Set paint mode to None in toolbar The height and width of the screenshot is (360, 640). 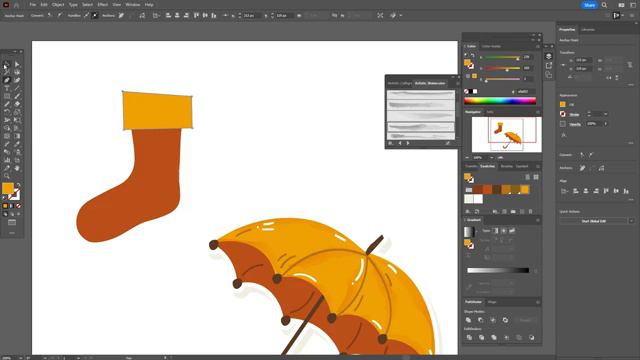pos(18,206)
